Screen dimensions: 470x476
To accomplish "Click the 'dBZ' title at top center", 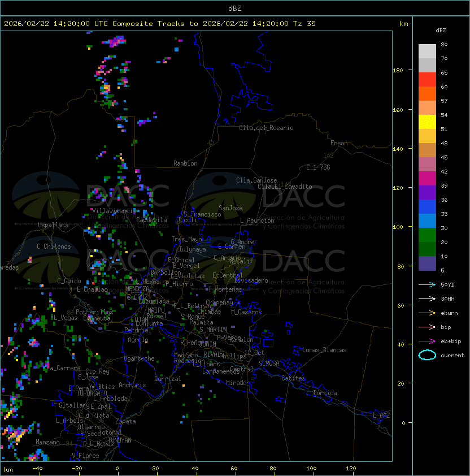I will (235, 8).
